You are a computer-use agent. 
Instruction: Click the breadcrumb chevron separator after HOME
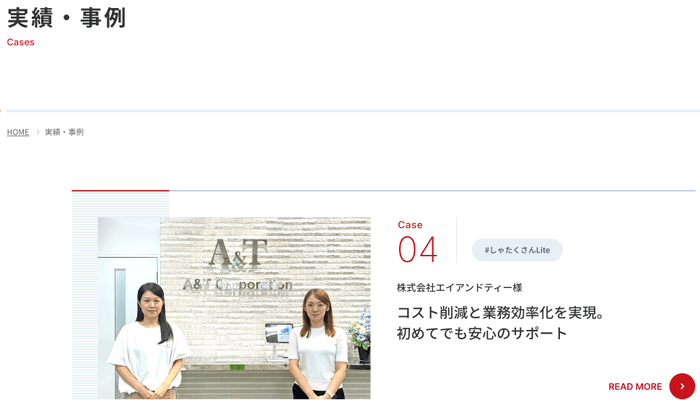(x=37, y=132)
